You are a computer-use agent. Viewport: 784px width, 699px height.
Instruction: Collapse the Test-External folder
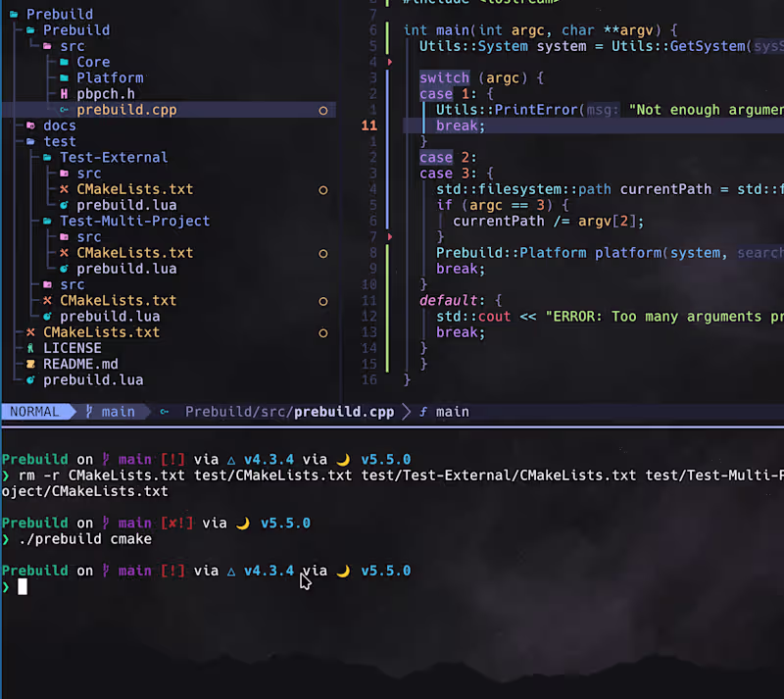coord(47,158)
